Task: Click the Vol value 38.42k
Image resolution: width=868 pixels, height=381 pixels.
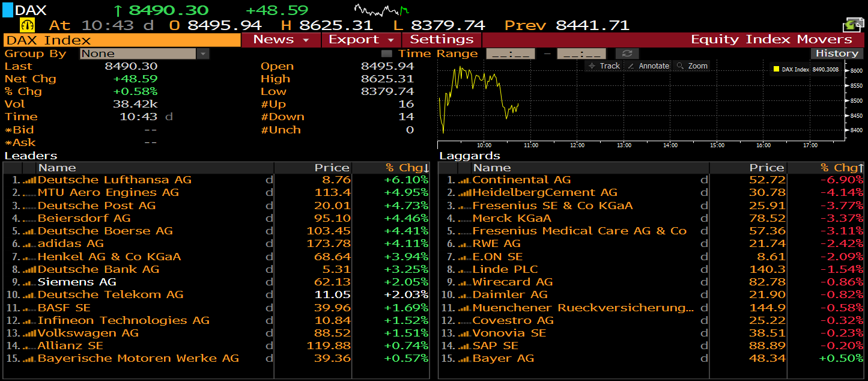Action: tap(136, 105)
